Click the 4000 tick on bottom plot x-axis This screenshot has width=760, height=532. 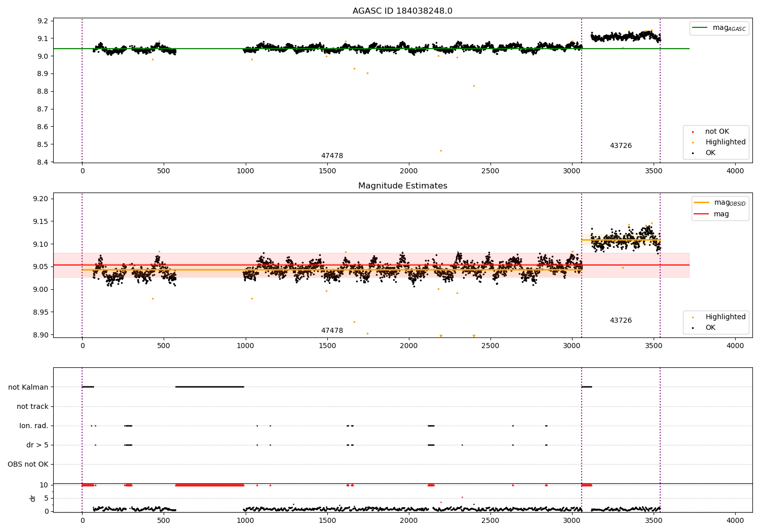[x=735, y=520]
